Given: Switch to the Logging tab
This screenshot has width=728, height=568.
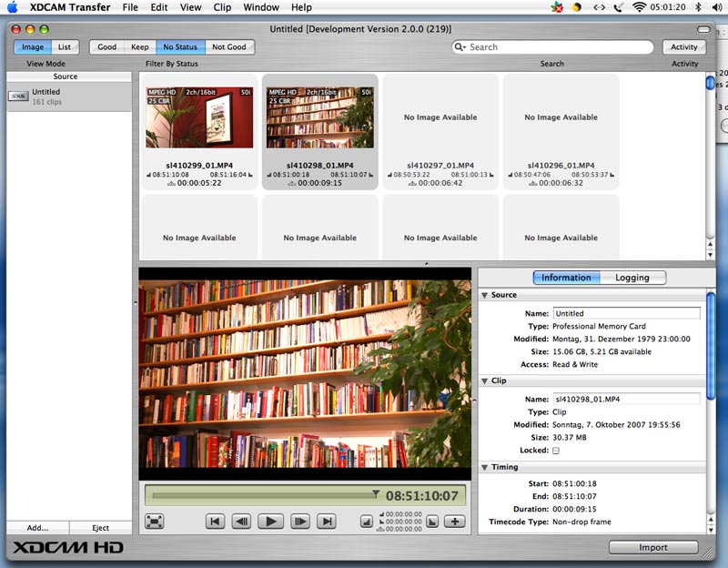Looking at the screenshot, I should point(632,278).
